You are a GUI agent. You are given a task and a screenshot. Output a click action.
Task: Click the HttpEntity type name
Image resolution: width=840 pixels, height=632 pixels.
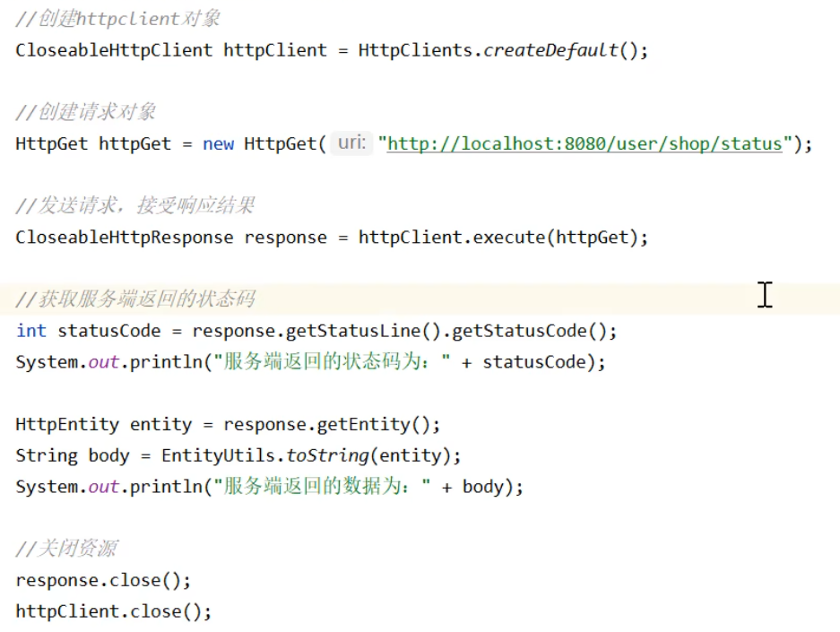click(x=67, y=424)
